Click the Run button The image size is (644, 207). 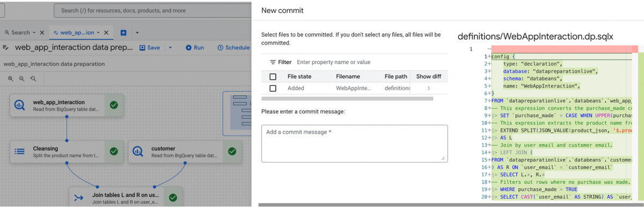[x=195, y=47]
